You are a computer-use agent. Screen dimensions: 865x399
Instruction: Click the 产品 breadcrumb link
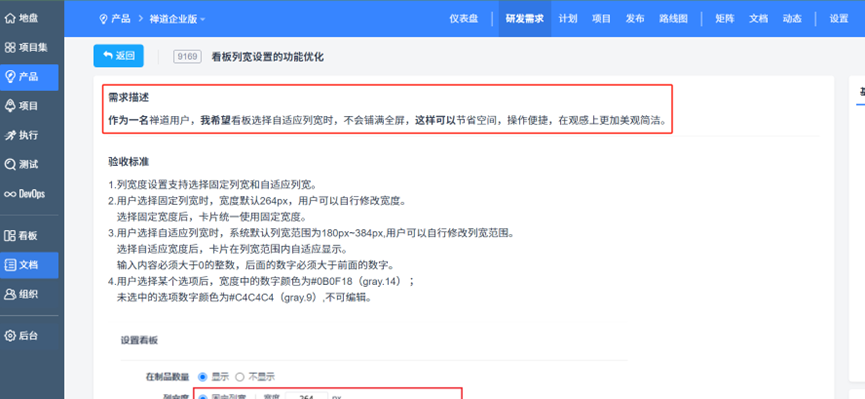(121, 19)
